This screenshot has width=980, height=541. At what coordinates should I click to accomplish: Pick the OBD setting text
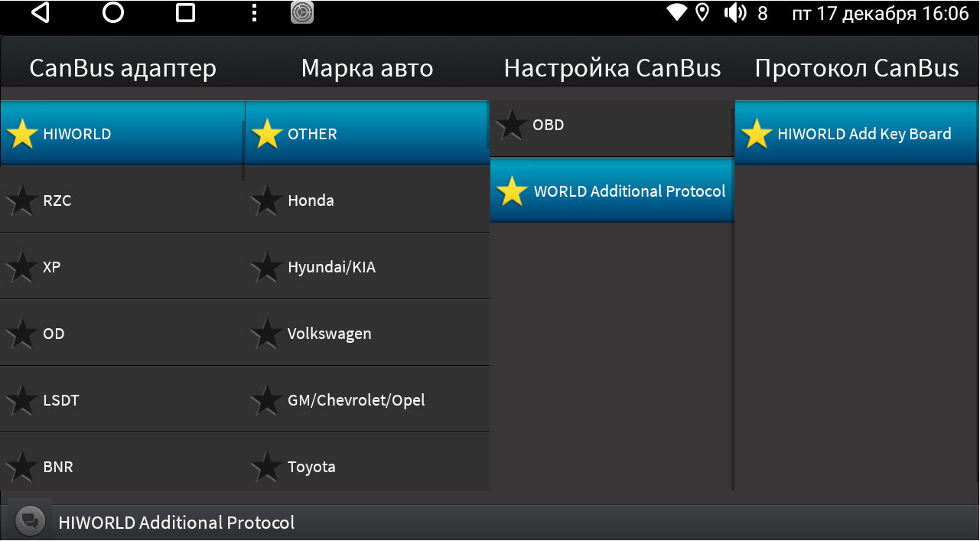pos(549,125)
